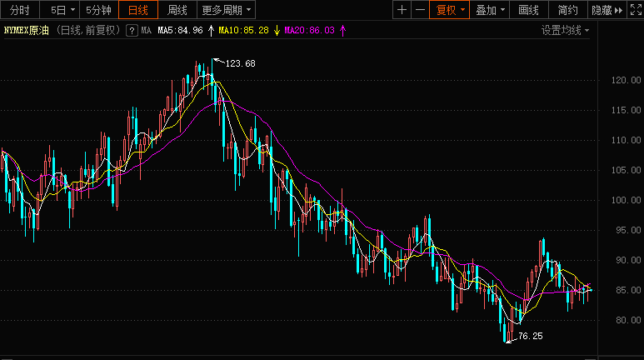Image resolution: width=644 pixels, height=360 pixels.
Task: Select the 5分钟 period tab
Action: click(98, 10)
